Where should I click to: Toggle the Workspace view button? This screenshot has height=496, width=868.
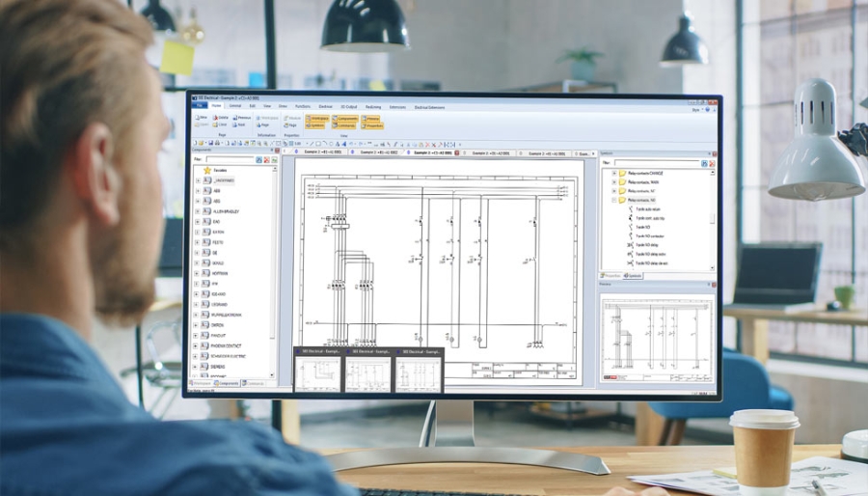point(317,118)
